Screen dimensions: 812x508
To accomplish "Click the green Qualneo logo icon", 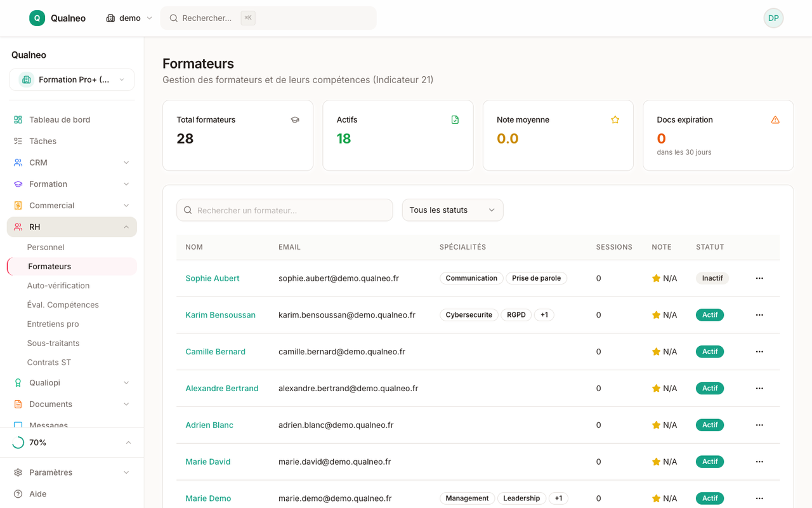I will click(37, 18).
